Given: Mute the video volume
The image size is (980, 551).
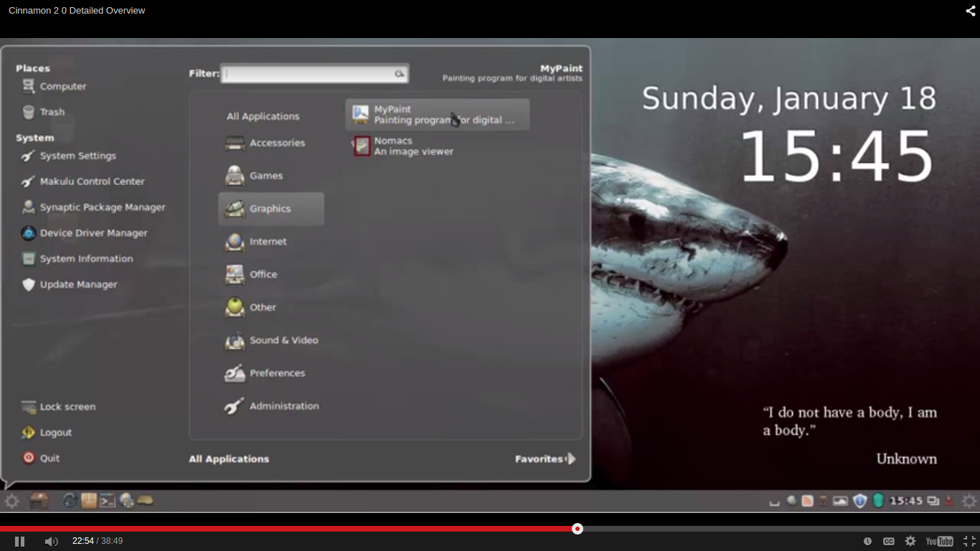Looking at the screenshot, I should coord(51,542).
